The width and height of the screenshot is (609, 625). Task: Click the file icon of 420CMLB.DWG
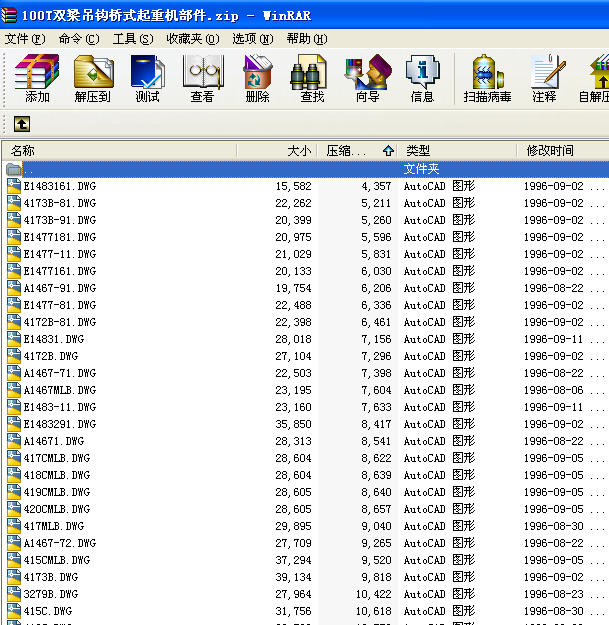pyautogui.click(x=14, y=509)
